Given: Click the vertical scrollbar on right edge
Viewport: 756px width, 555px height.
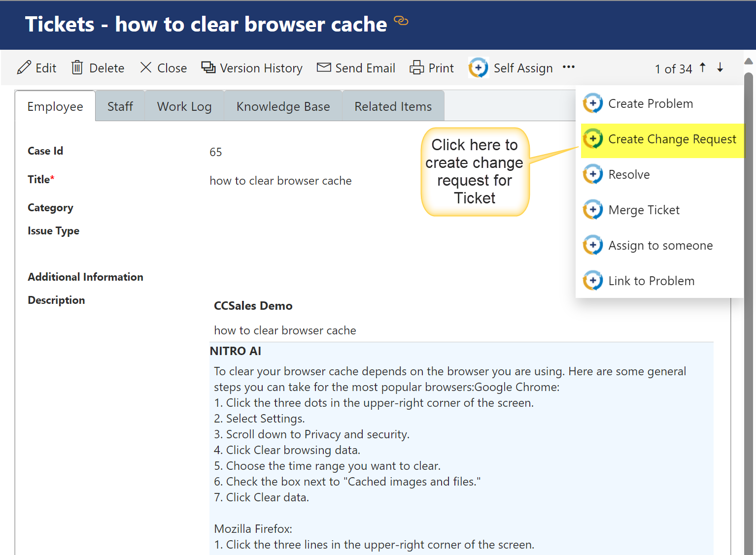Looking at the screenshot, I should [x=749, y=295].
